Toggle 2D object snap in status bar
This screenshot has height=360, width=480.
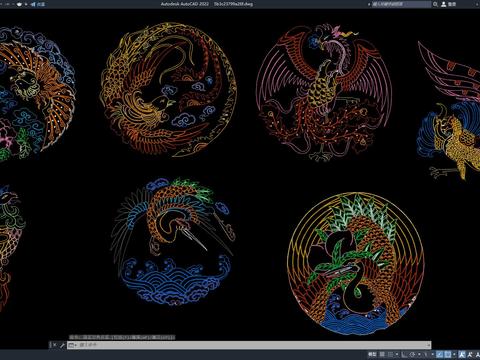pos(448,354)
